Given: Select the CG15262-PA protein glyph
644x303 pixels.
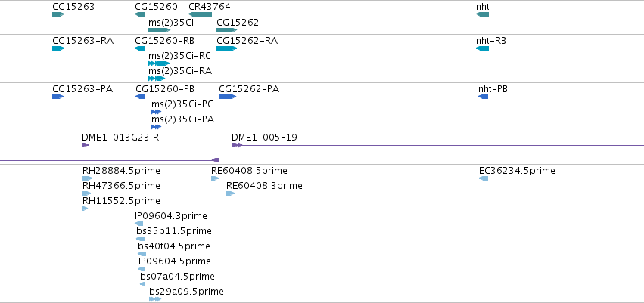Looking at the screenshot, I should pyautogui.click(x=227, y=97).
